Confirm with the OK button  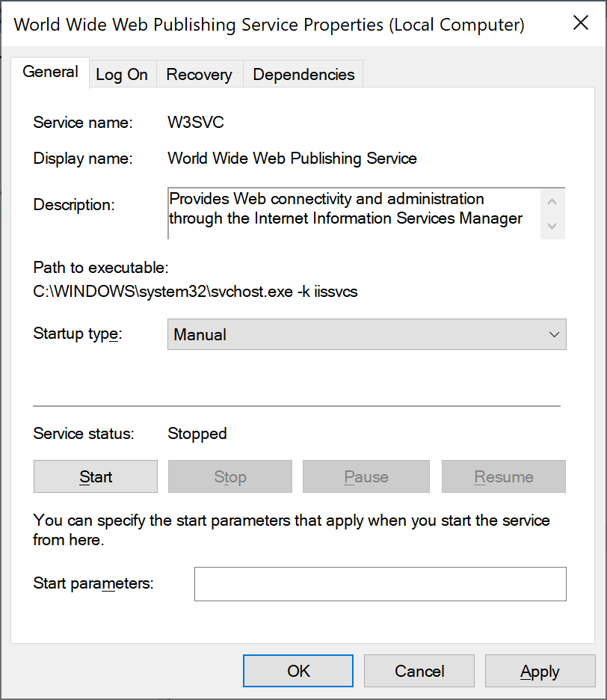coord(298,671)
